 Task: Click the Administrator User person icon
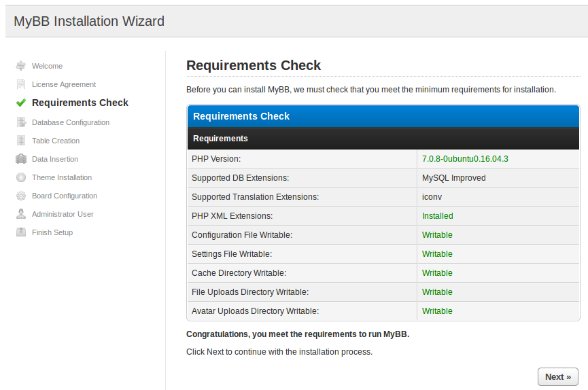(21, 214)
